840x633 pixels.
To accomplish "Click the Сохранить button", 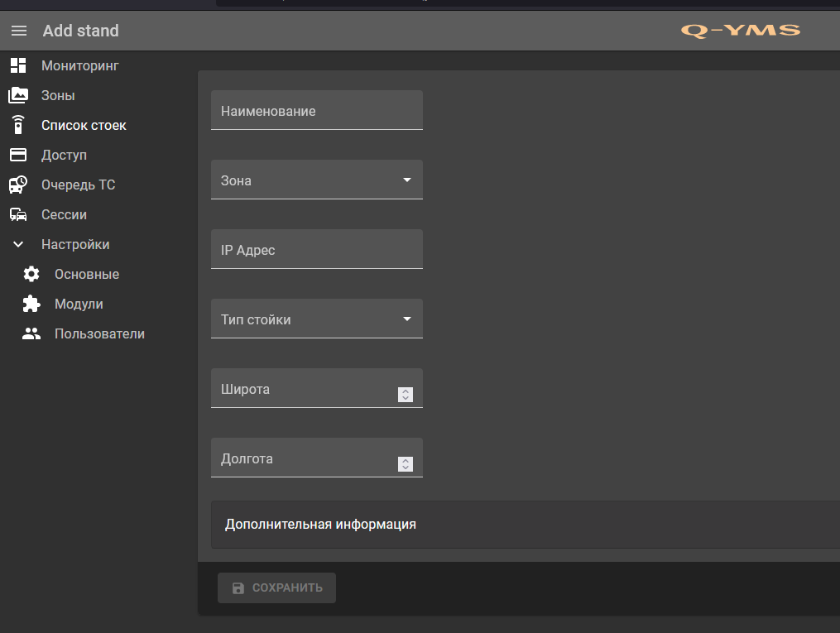I will [x=276, y=588].
